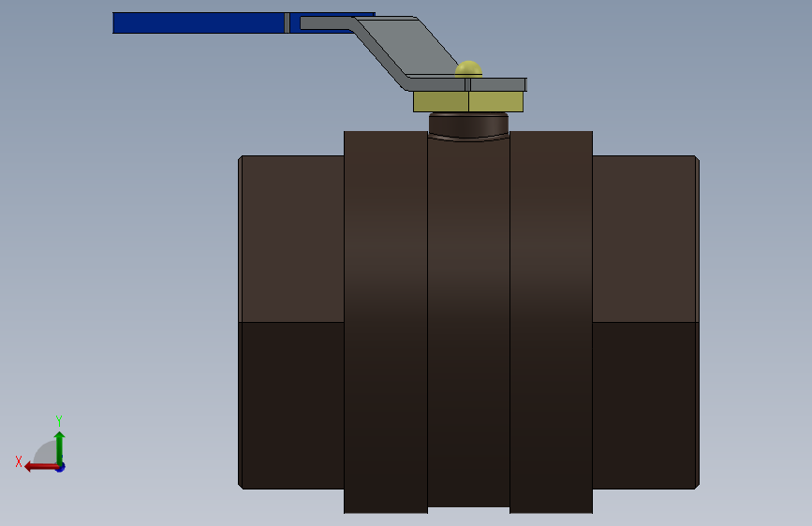Click the blue Z axis dot on the triad
Screen dimensions: 812x526
point(61,468)
